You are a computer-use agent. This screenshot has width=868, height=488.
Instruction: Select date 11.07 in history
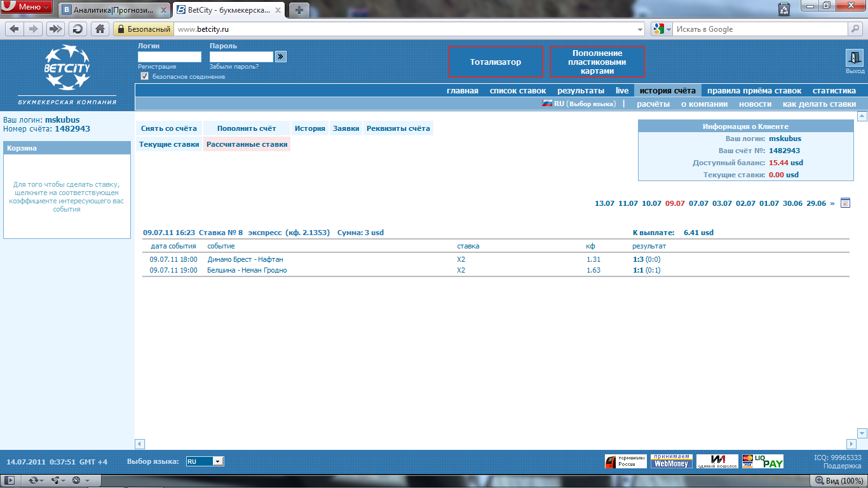628,203
